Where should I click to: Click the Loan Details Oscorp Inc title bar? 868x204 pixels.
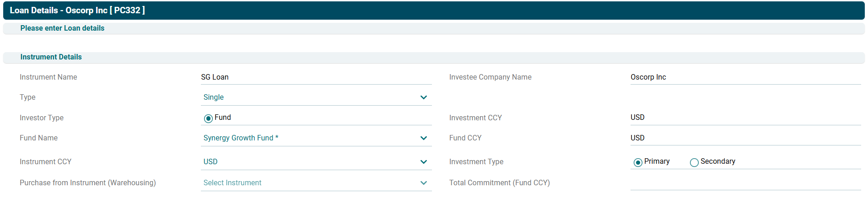(x=77, y=11)
